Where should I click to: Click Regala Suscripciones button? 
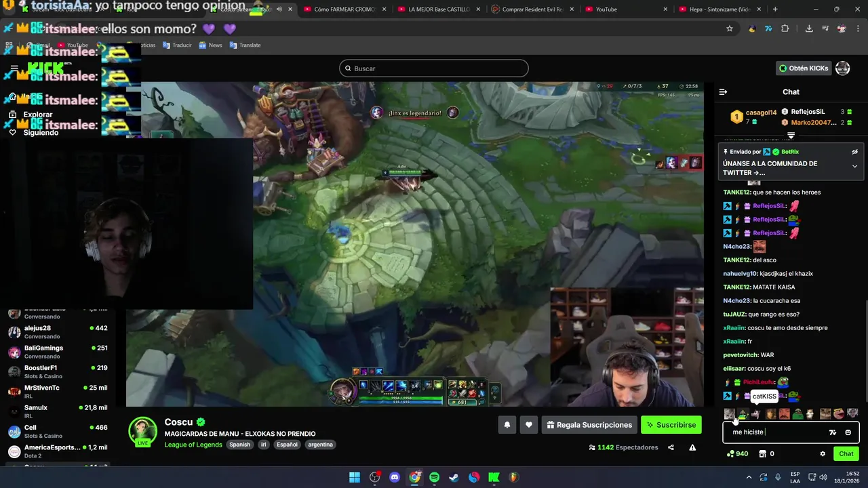click(589, 425)
